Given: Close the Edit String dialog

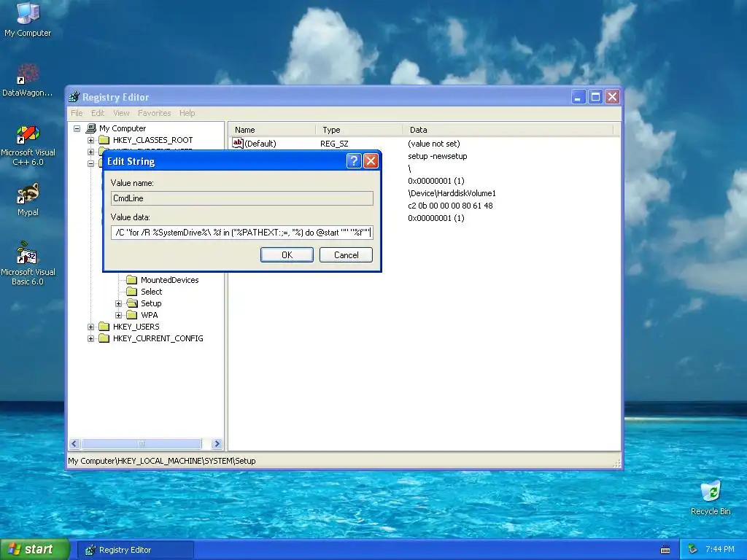Looking at the screenshot, I should point(371,161).
